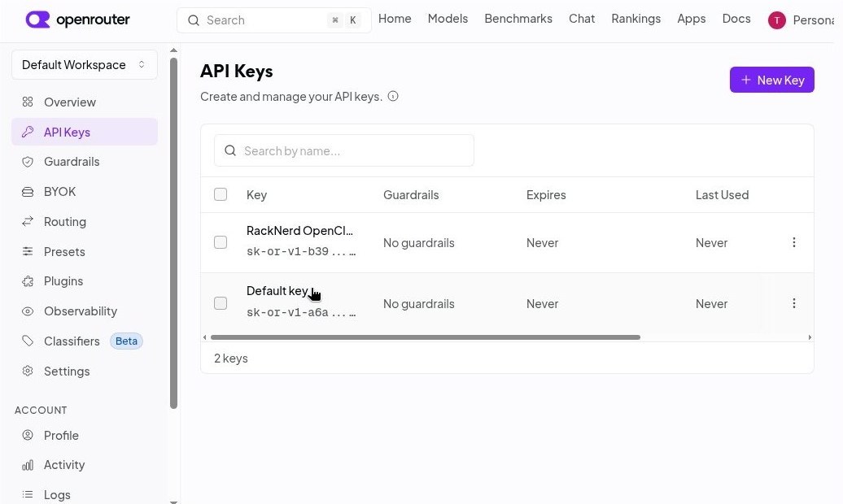
Task: Open Routing in the sidebar
Action: tap(85, 221)
